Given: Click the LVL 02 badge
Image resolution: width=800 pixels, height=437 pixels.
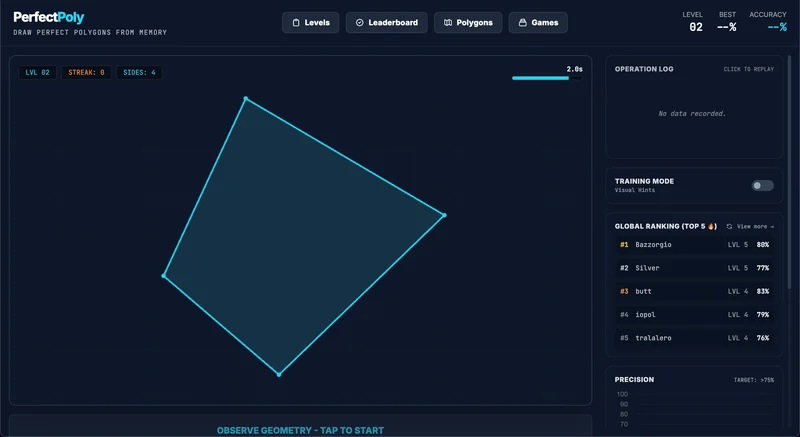Looking at the screenshot, I should point(37,72).
